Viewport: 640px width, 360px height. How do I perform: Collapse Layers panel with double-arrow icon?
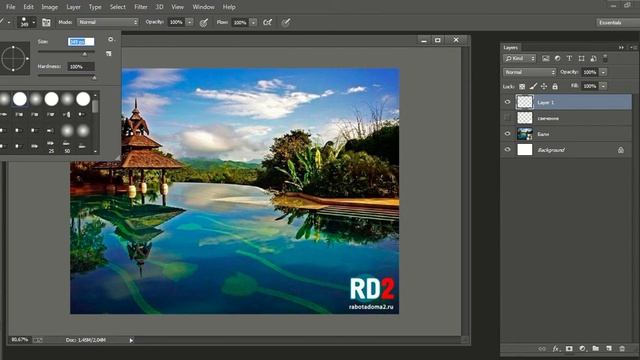pos(621,47)
